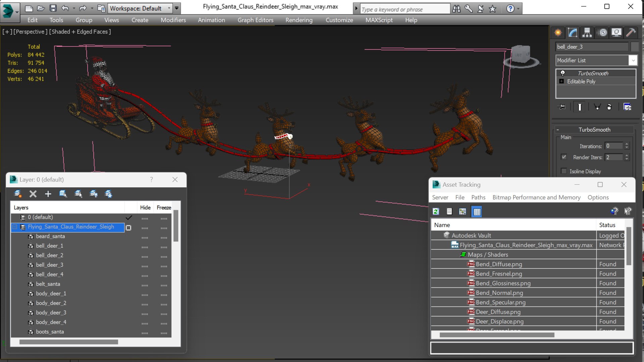This screenshot has width=644, height=362.
Task: Toggle Hide for beard_santa row
Action: coord(145,237)
